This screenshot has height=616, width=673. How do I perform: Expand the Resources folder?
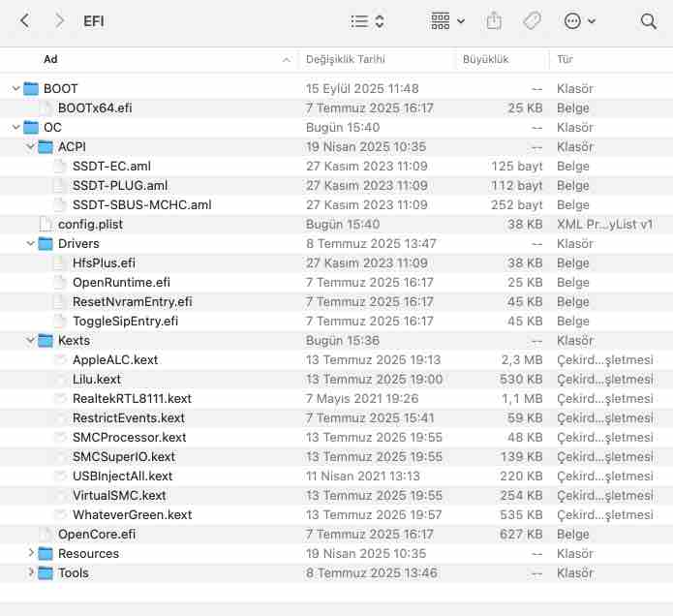pyautogui.click(x=31, y=553)
